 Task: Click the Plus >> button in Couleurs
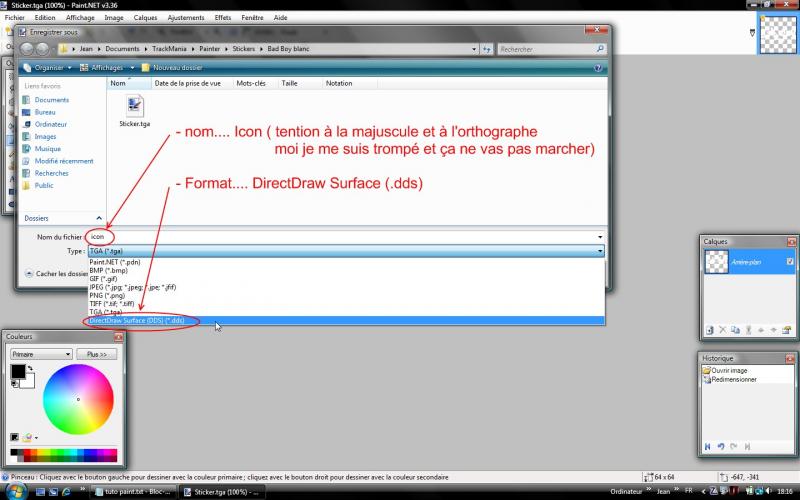point(96,354)
